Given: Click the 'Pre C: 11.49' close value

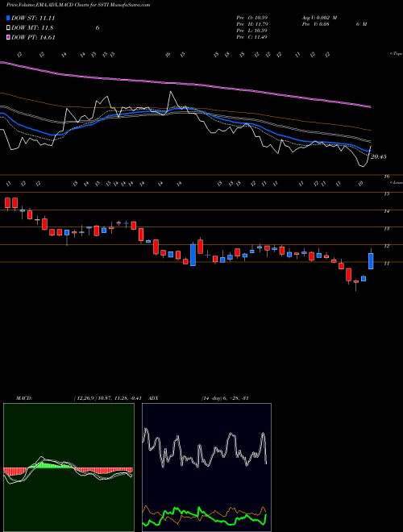Looking at the screenshot, I should 252,37.
